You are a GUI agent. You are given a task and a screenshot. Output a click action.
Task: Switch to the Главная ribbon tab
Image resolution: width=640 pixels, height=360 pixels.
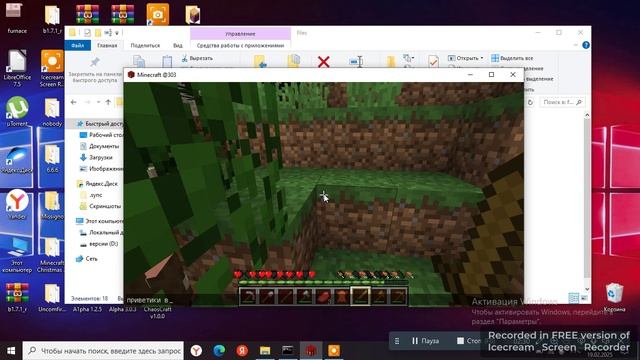point(107,45)
